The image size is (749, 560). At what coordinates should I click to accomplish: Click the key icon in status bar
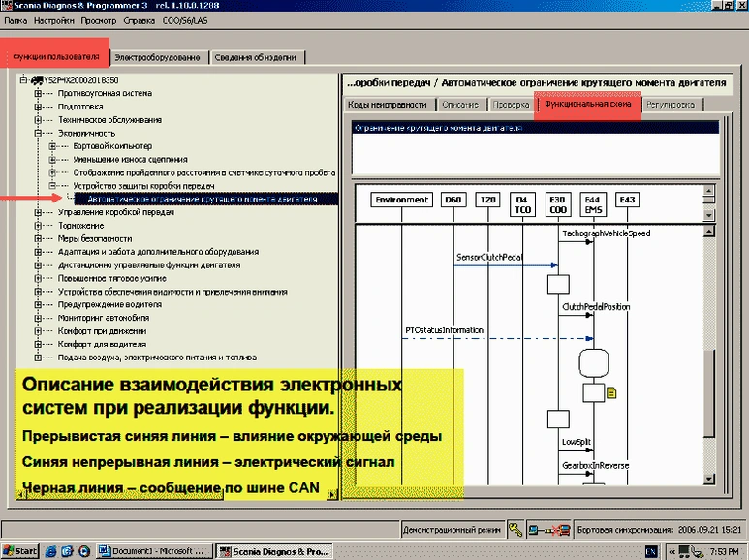point(515,530)
